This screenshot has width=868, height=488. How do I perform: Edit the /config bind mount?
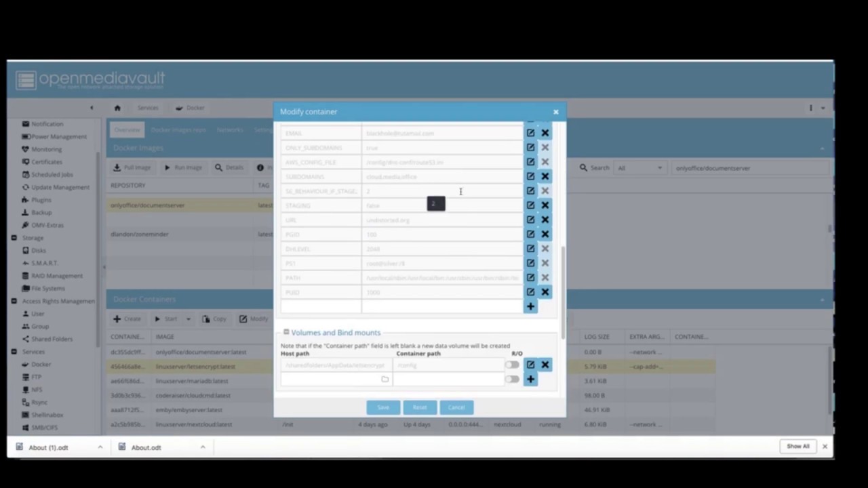[530, 365]
